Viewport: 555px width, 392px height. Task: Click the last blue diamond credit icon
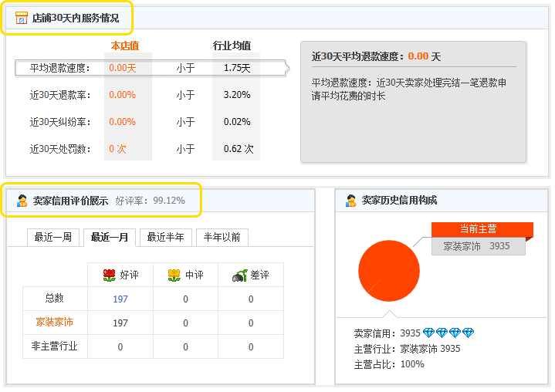(468, 333)
